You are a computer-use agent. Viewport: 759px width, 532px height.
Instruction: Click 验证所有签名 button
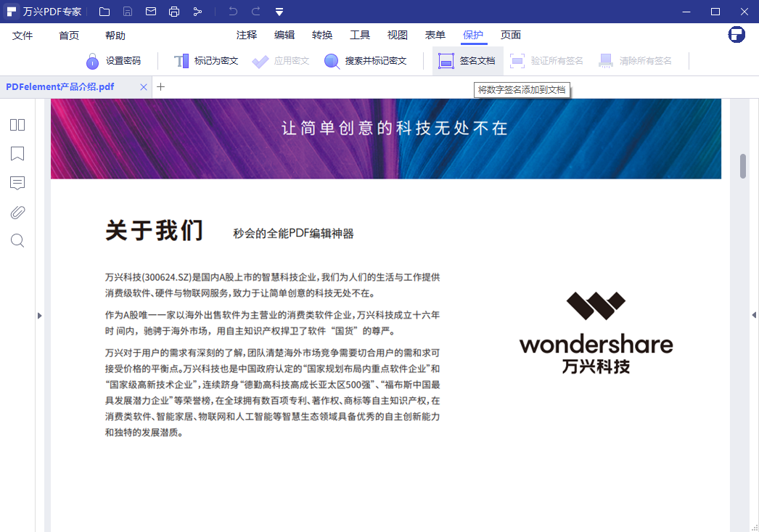(546, 61)
